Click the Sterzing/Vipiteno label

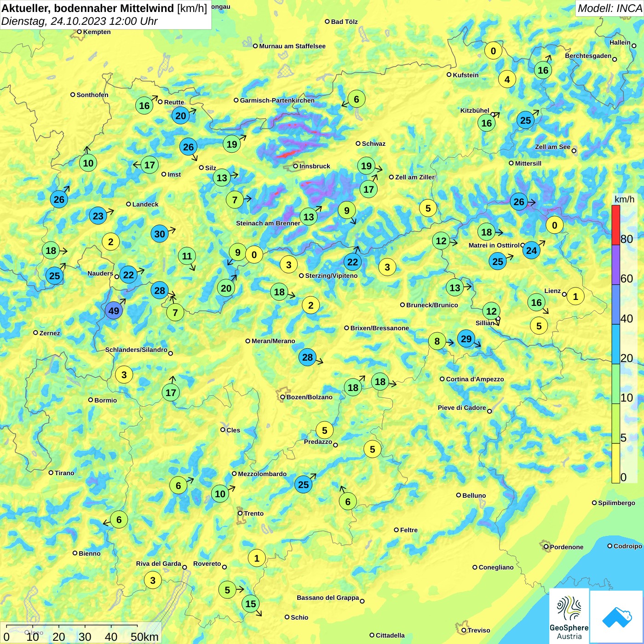tap(331, 276)
